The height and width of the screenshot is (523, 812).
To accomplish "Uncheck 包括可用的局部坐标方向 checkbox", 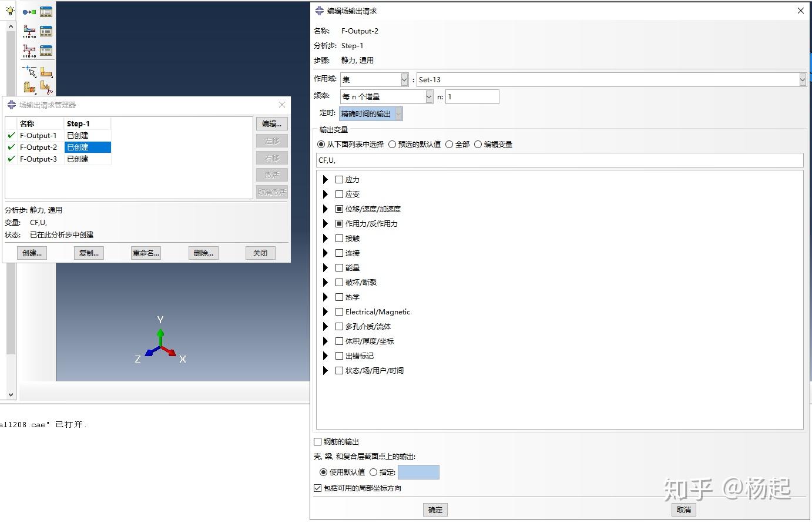I will (318, 488).
